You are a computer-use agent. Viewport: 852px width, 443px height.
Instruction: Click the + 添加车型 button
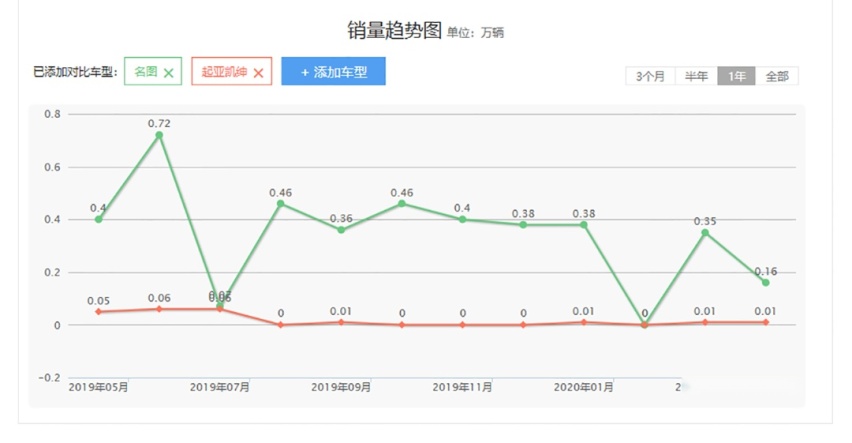[x=333, y=71]
